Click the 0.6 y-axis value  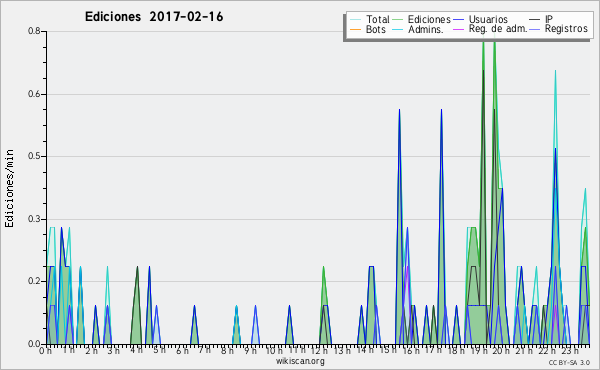tap(34, 94)
